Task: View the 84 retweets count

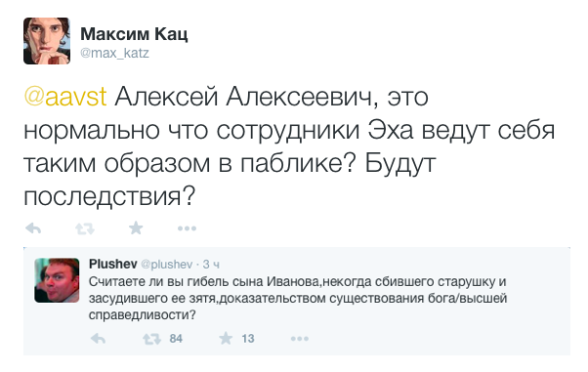Action: (x=176, y=339)
